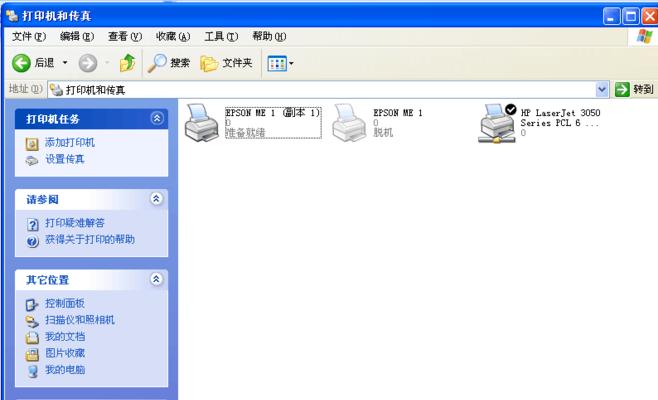Open 我的电脑 link

[x=65, y=370]
